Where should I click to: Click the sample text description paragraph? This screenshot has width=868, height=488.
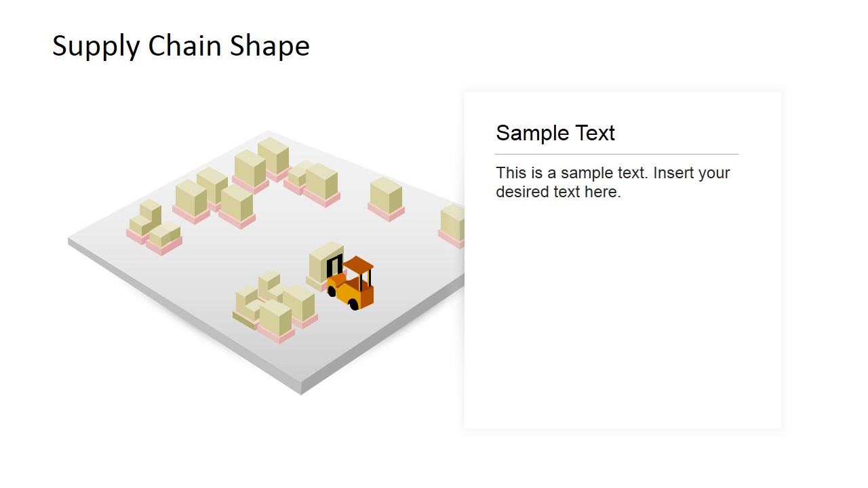[x=613, y=182]
